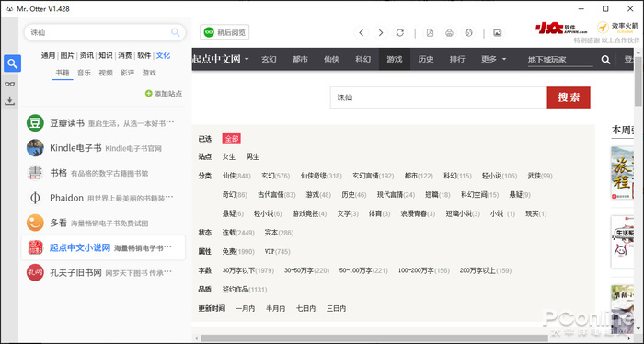Click 历史 in site navigation bar
This screenshot has height=344, width=644.
[x=426, y=59]
